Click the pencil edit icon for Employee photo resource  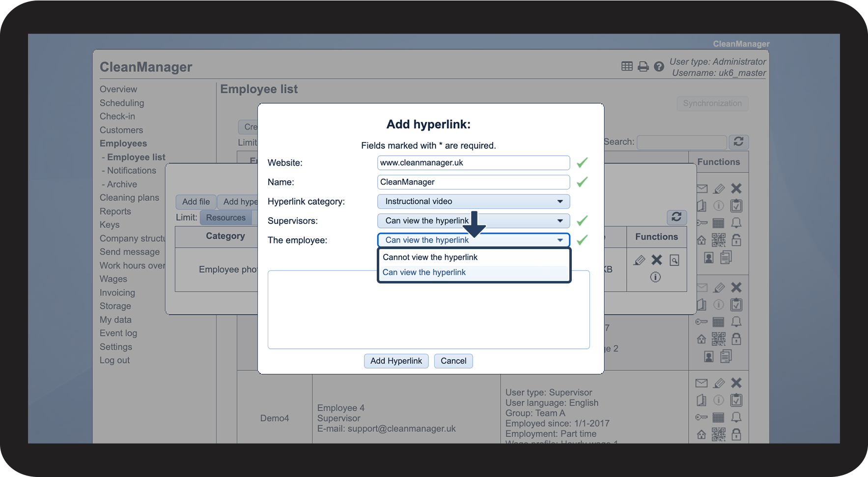pos(639,260)
